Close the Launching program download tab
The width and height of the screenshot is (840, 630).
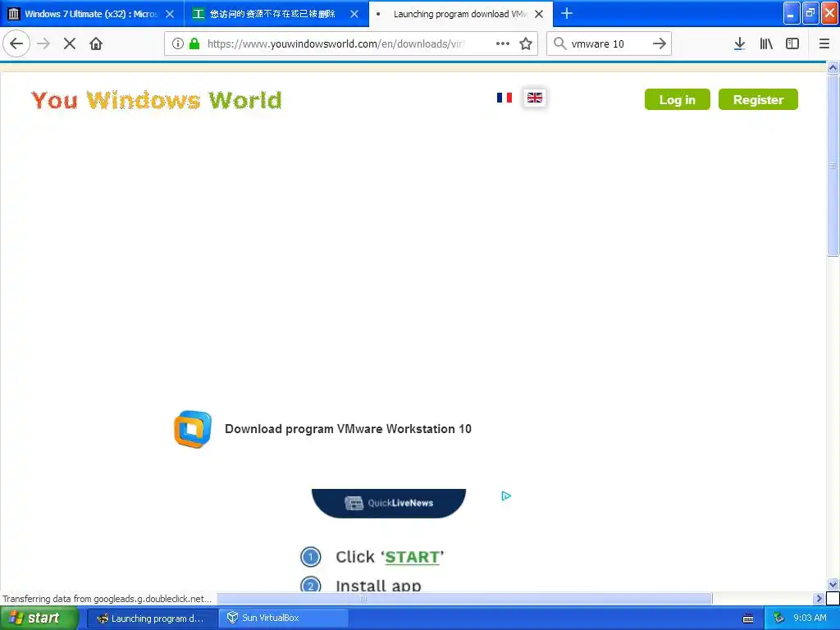540,14
